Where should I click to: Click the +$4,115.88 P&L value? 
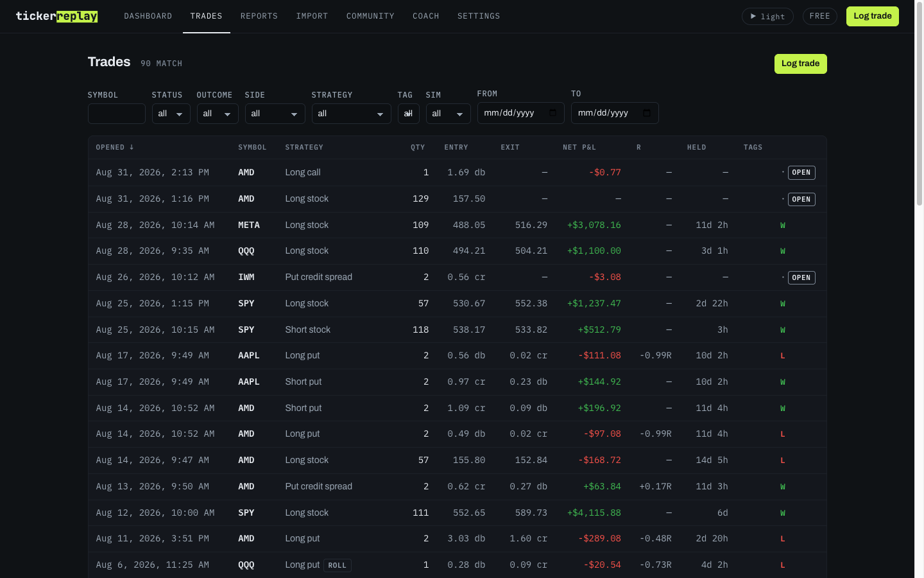pyautogui.click(x=594, y=512)
